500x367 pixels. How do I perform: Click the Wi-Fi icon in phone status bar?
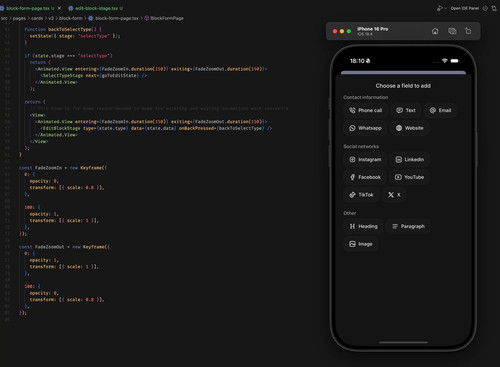445,61
